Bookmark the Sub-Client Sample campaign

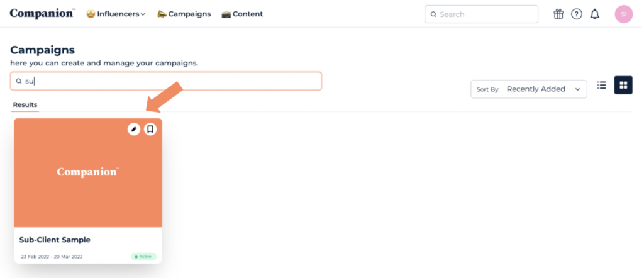pos(150,129)
